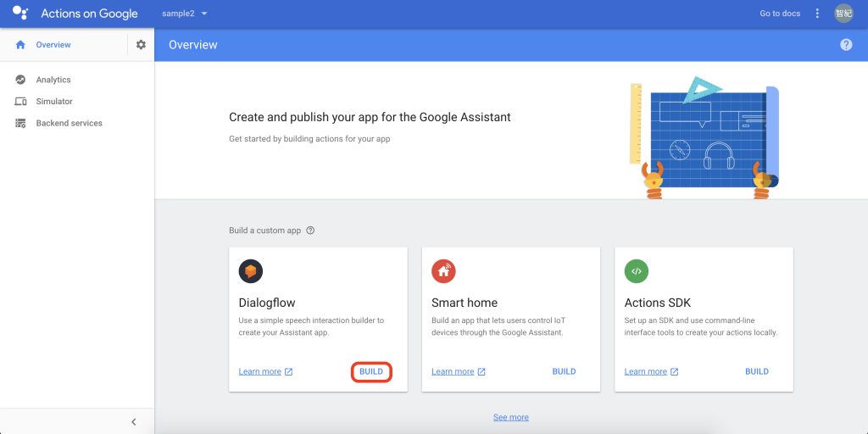Click the Overview home icon

pos(20,45)
